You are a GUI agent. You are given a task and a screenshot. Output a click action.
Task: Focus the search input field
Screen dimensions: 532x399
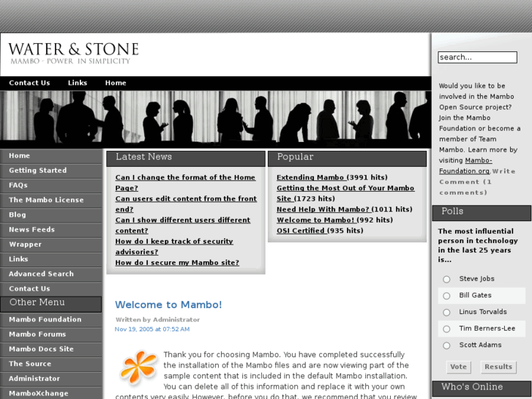(477, 57)
